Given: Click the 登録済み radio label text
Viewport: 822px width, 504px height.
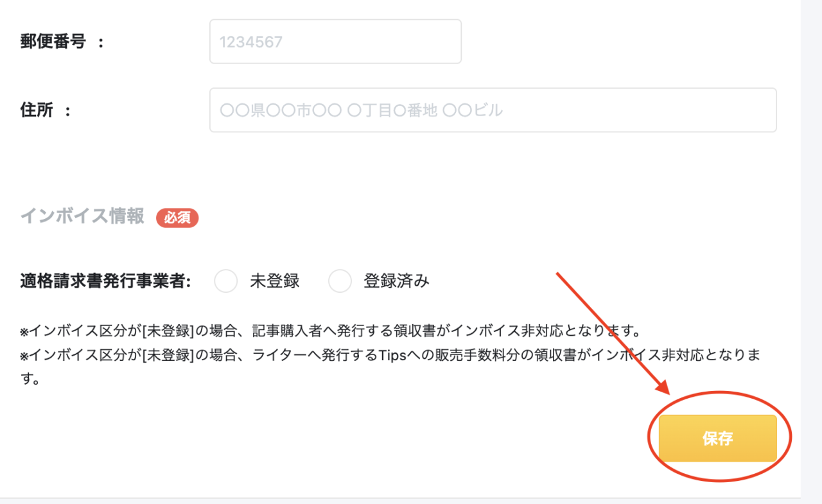Looking at the screenshot, I should tap(396, 281).
